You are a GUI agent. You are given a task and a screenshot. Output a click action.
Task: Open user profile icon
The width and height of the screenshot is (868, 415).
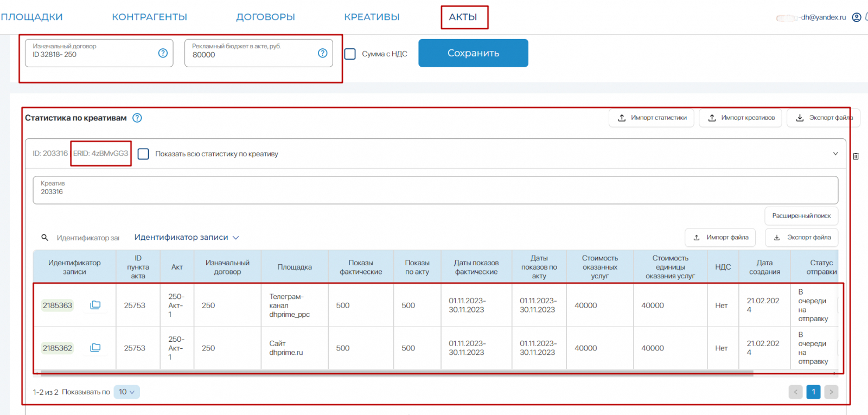(x=857, y=17)
